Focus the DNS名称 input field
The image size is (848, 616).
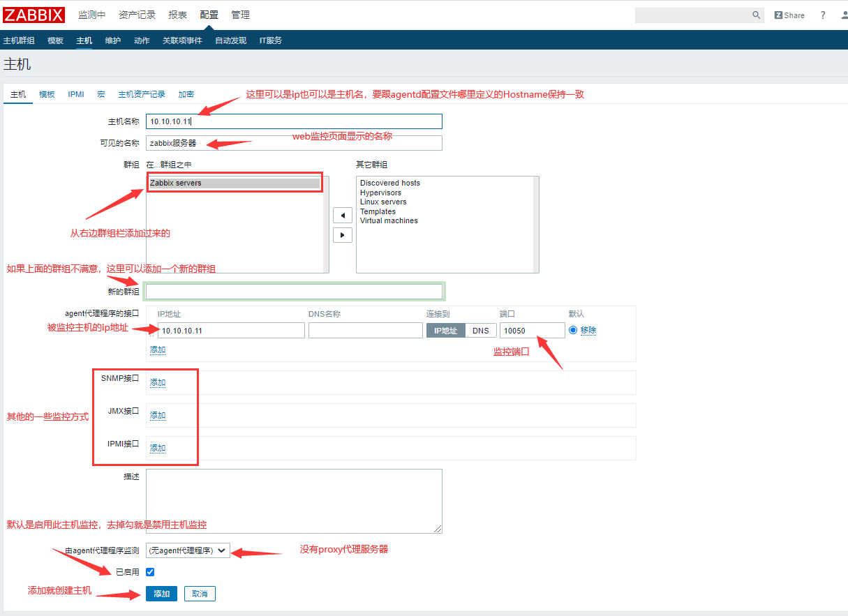pos(365,331)
